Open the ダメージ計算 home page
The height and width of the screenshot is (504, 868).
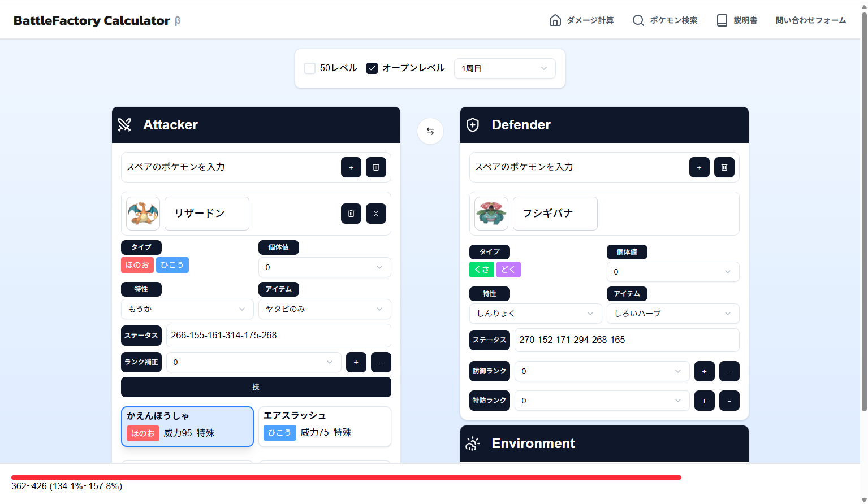pos(581,20)
